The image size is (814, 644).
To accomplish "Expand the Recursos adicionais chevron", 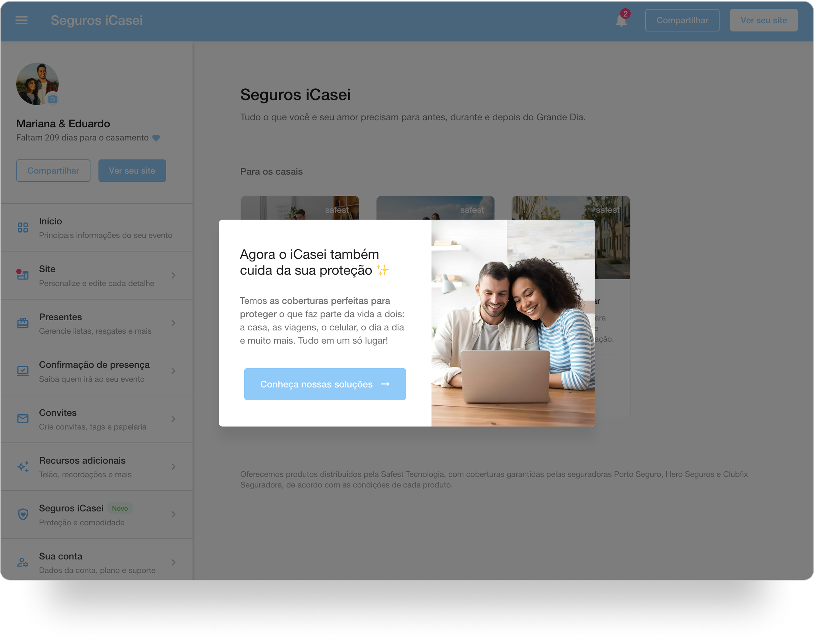I will (173, 467).
